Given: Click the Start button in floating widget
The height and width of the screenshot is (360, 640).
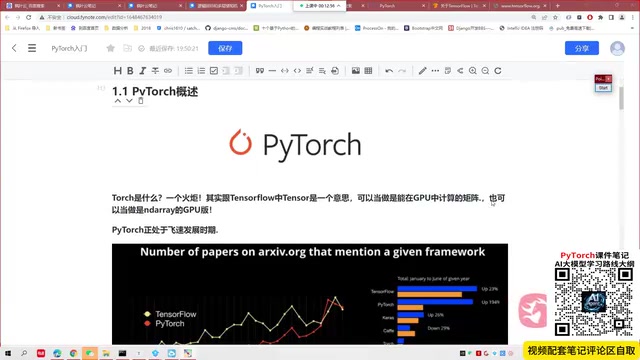Looking at the screenshot, I should (x=603, y=88).
